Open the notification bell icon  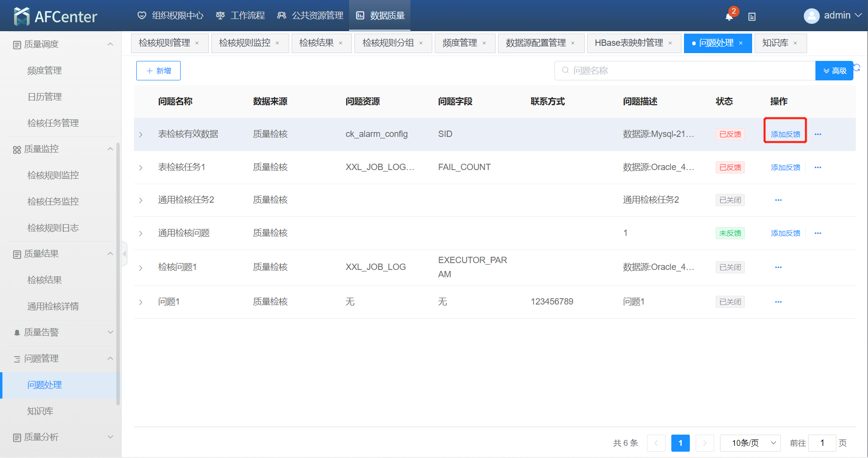coord(729,17)
